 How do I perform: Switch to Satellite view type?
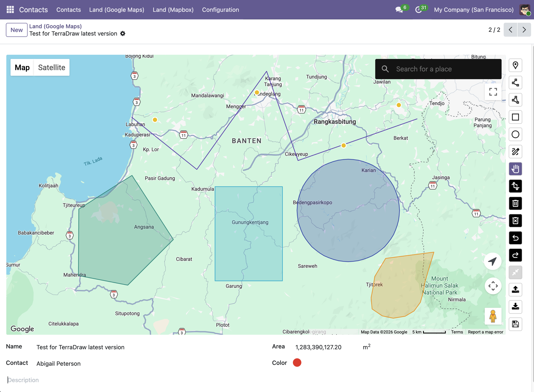[52, 68]
